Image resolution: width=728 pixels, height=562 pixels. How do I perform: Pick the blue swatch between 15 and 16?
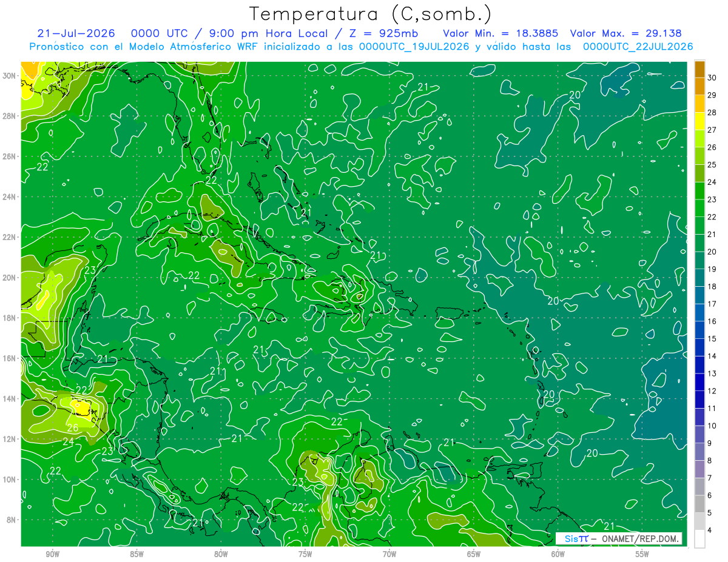point(699,330)
